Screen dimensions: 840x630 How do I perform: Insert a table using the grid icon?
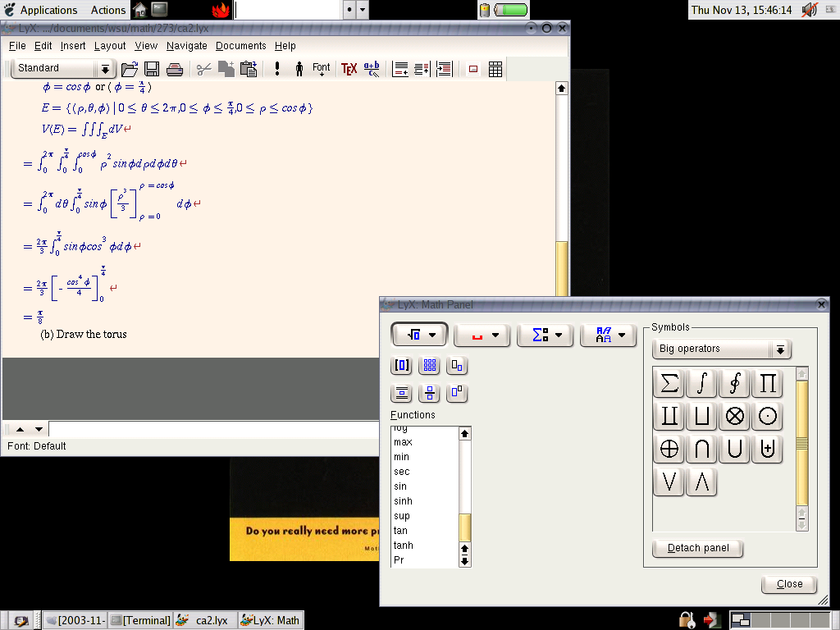tap(495, 69)
